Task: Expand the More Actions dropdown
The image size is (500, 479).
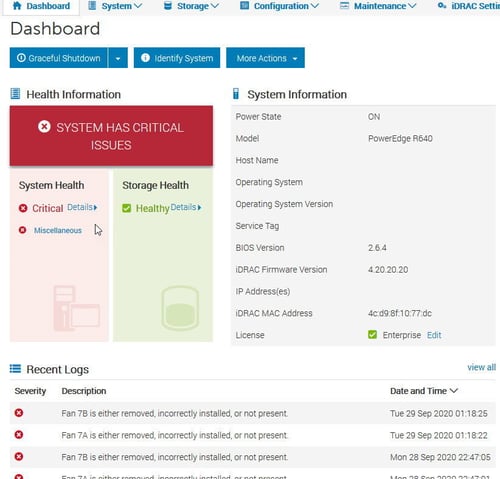Action: [265, 58]
